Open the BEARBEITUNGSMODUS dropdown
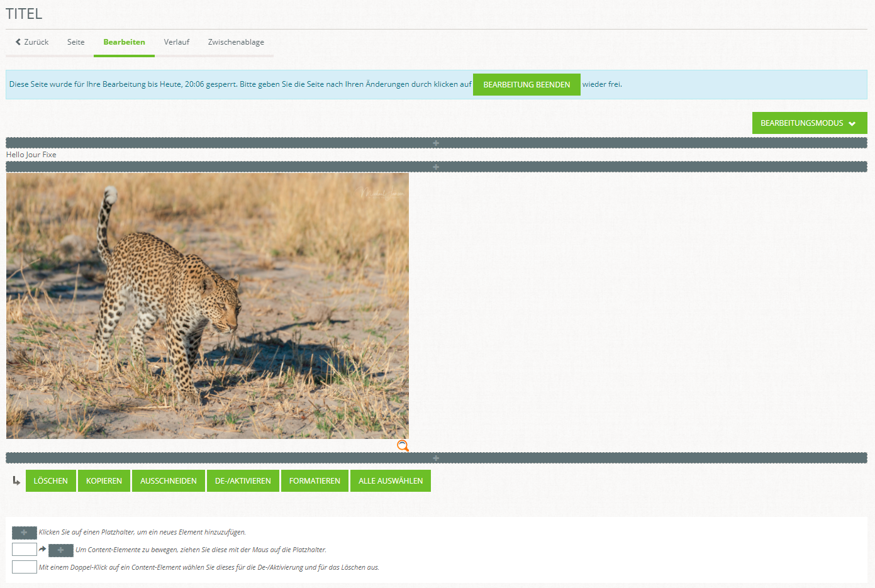This screenshot has height=588, width=875. [809, 123]
